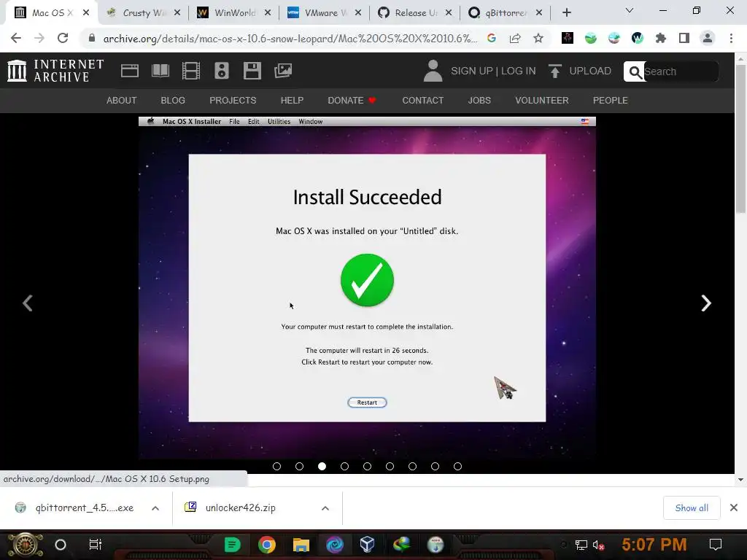This screenshot has height=560, width=747.
Task: Close the downloads bar
Action: point(734,507)
